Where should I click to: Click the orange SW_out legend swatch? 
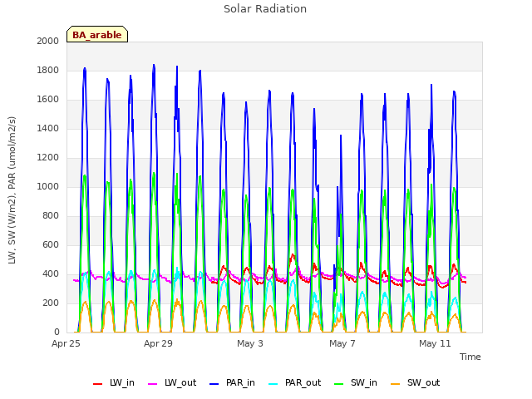(x=396, y=384)
